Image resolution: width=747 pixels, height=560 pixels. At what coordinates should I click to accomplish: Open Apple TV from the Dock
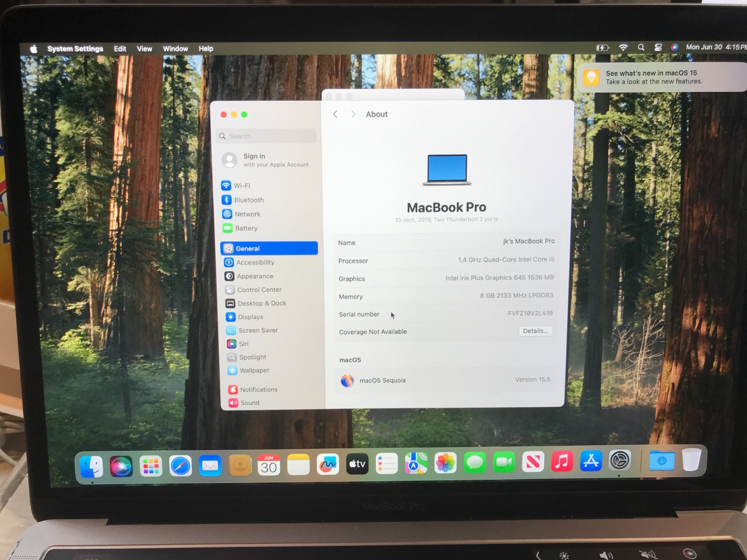[x=357, y=464]
